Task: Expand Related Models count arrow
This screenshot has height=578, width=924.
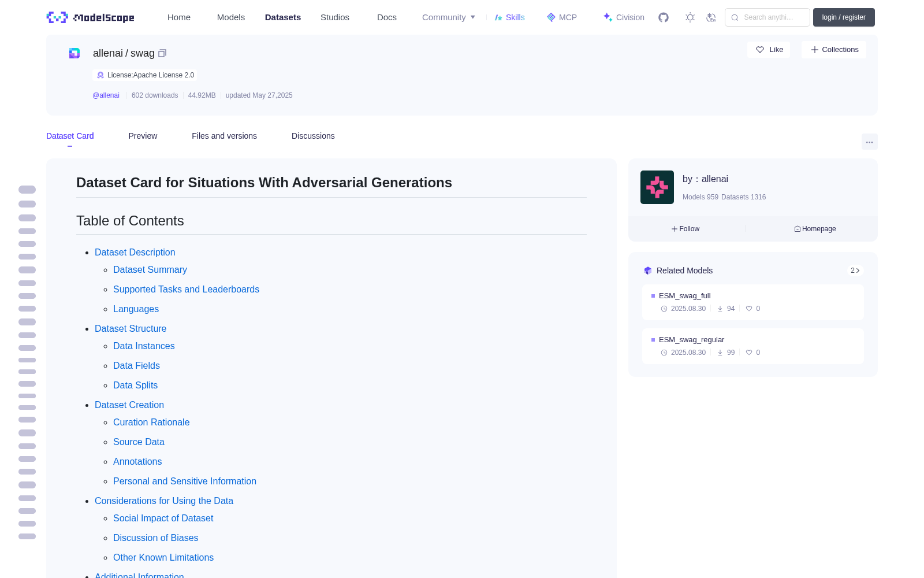Action: tap(855, 271)
